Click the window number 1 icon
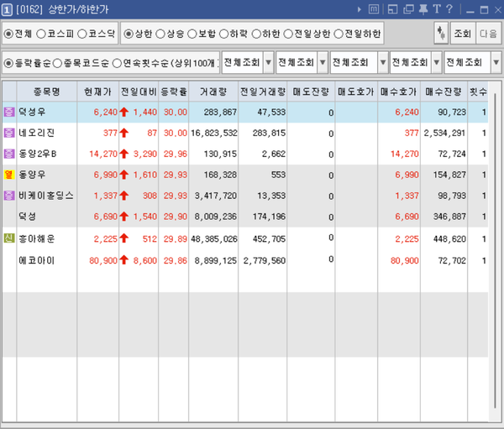Screen dimensions: 504x429 [x=7, y=9]
